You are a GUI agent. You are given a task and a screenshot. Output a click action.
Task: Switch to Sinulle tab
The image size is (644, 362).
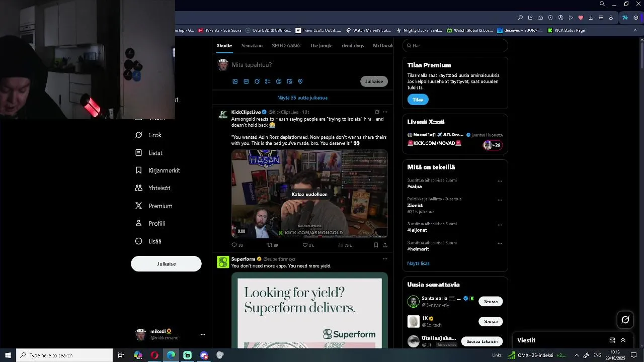point(224,45)
